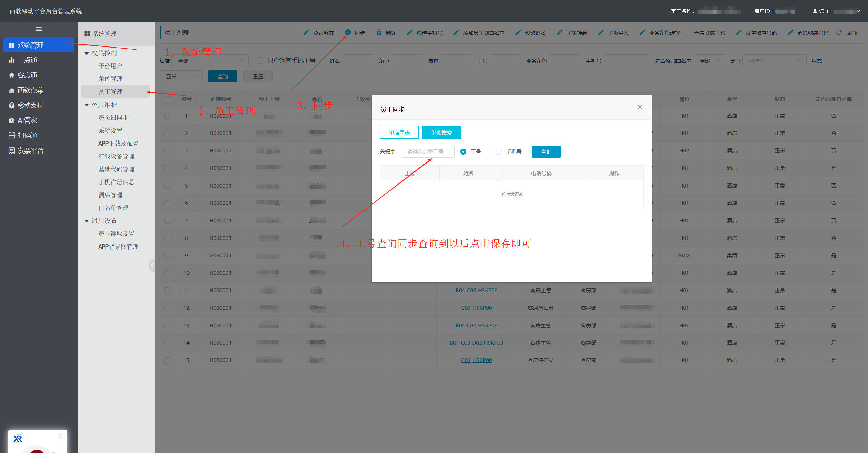This screenshot has width=868, height=453.
Task: Tick the checkbox for row 1
Action: pos(167,116)
